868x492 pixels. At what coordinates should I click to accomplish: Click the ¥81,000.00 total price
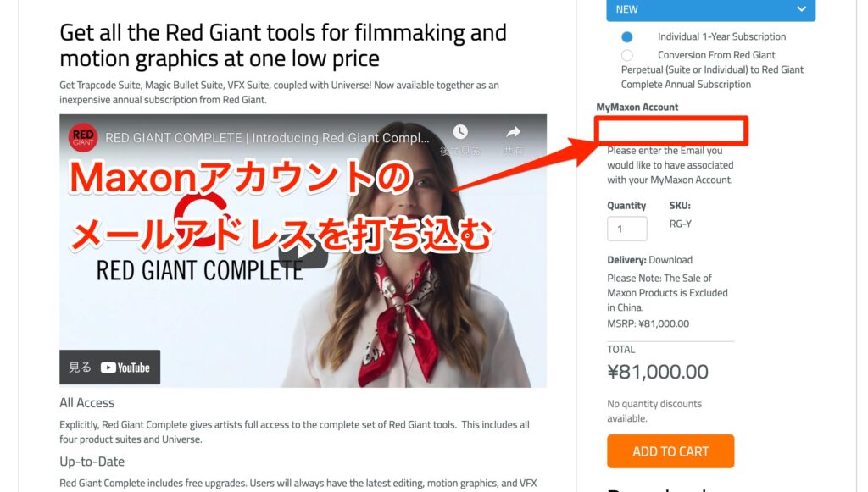(x=658, y=372)
